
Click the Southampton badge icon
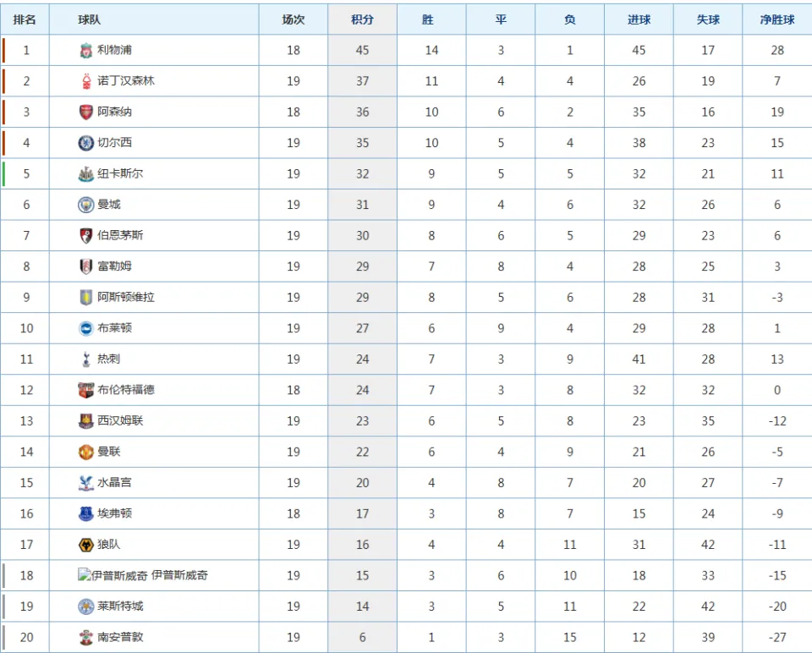[86, 638]
